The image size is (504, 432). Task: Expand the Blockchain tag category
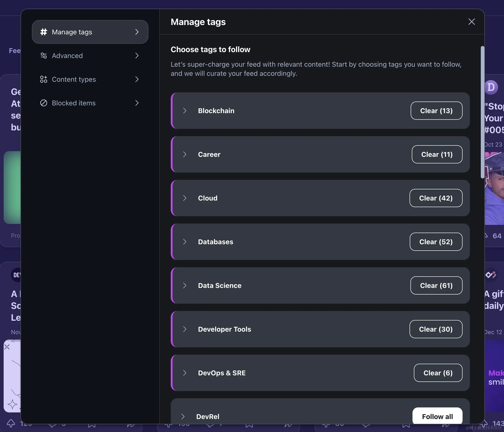pos(185,111)
